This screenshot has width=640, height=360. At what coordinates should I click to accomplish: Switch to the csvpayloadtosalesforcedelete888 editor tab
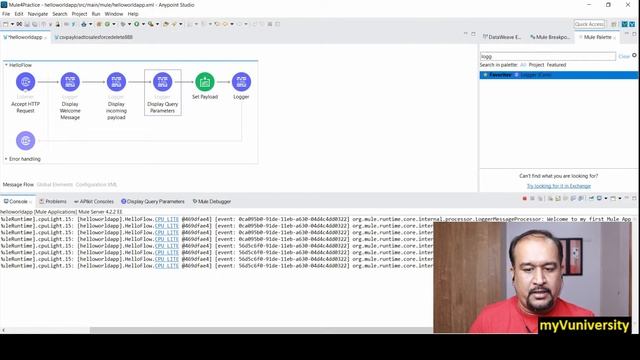tap(93, 37)
